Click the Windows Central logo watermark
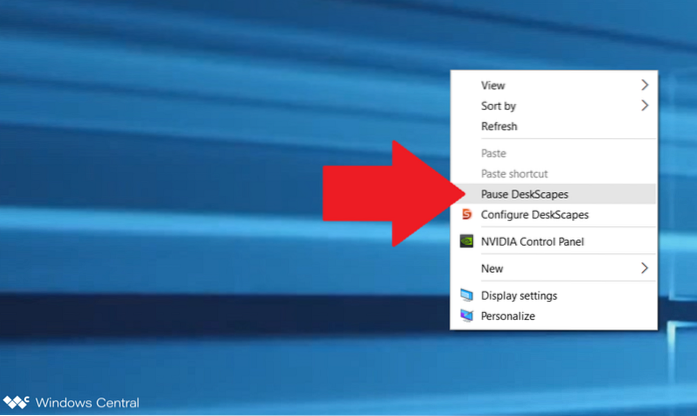Image resolution: width=697 pixels, height=416 pixels. tap(70, 403)
